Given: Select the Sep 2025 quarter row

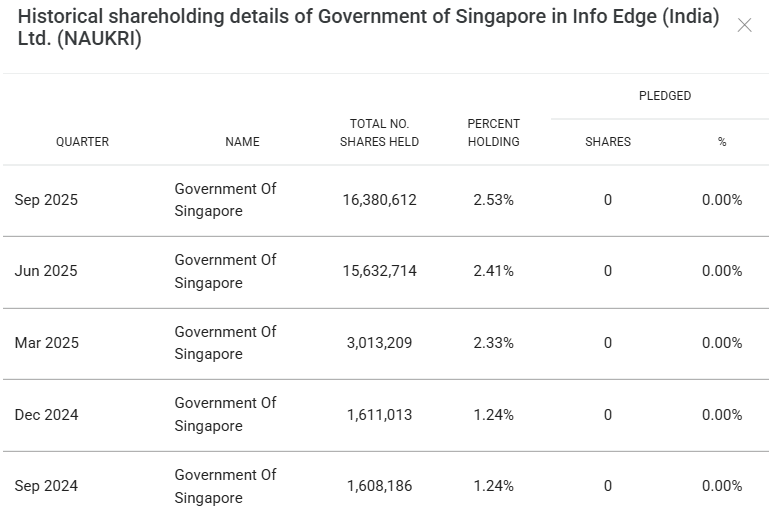Looking at the screenshot, I should [46, 200].
